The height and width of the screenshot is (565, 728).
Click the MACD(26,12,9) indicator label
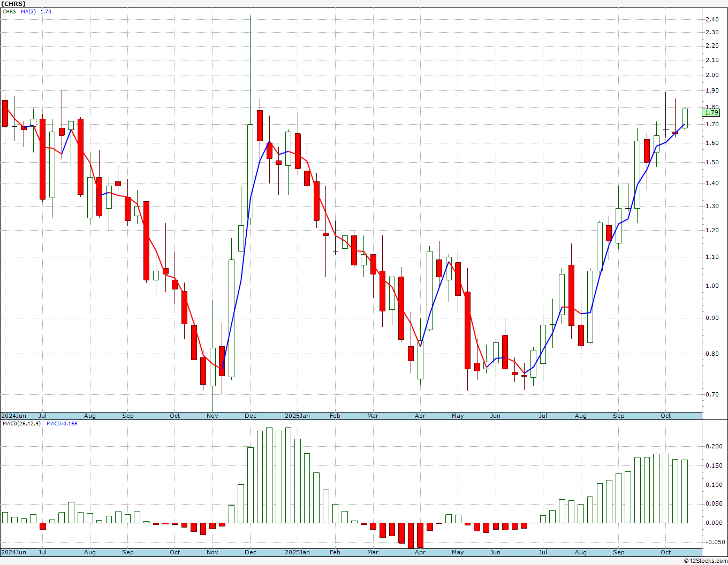click(x=21, y=424)
